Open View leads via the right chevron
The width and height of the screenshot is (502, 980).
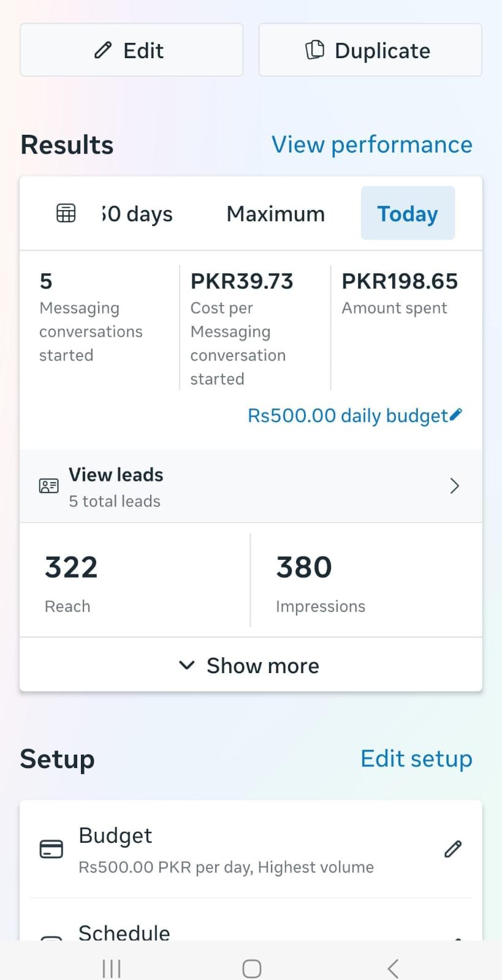pos(454,486)
